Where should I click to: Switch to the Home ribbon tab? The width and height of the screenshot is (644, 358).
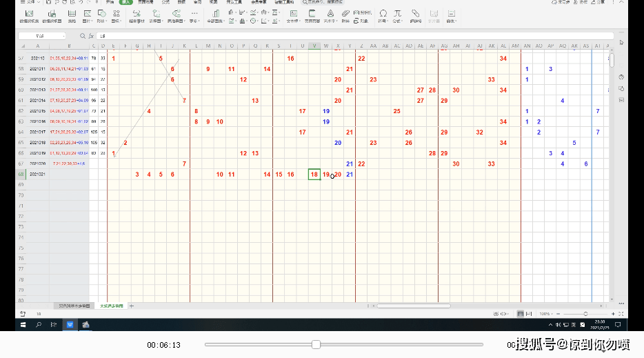coord(110,2)
